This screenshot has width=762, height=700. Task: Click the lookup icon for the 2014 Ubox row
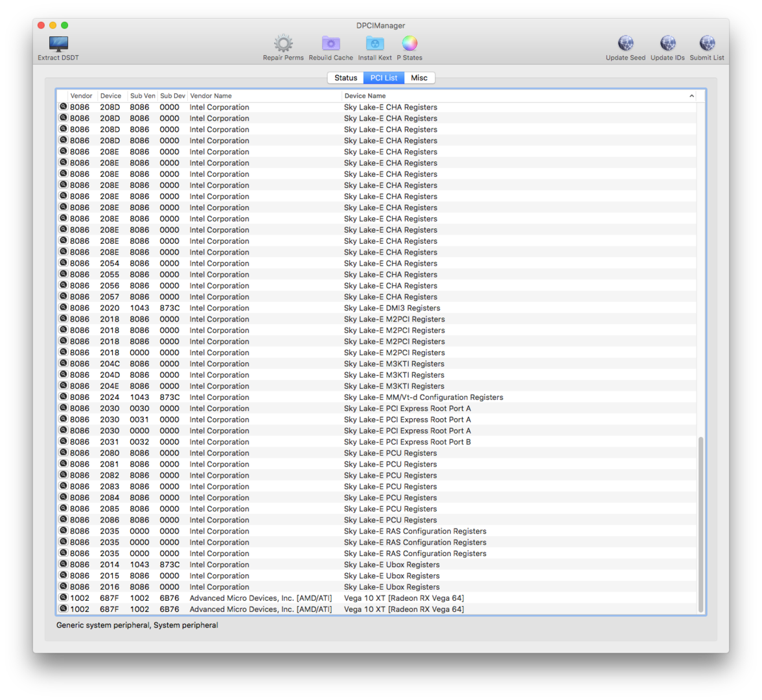(x=63, y=565)
